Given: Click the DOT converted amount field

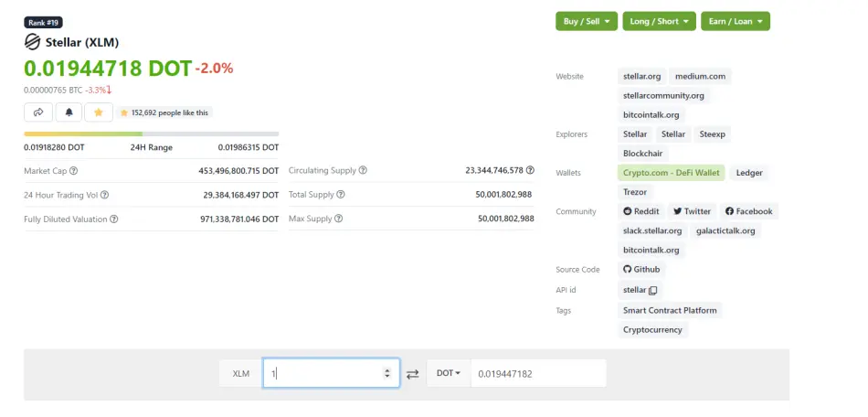Looking at the screenshot, I should 538,374.
